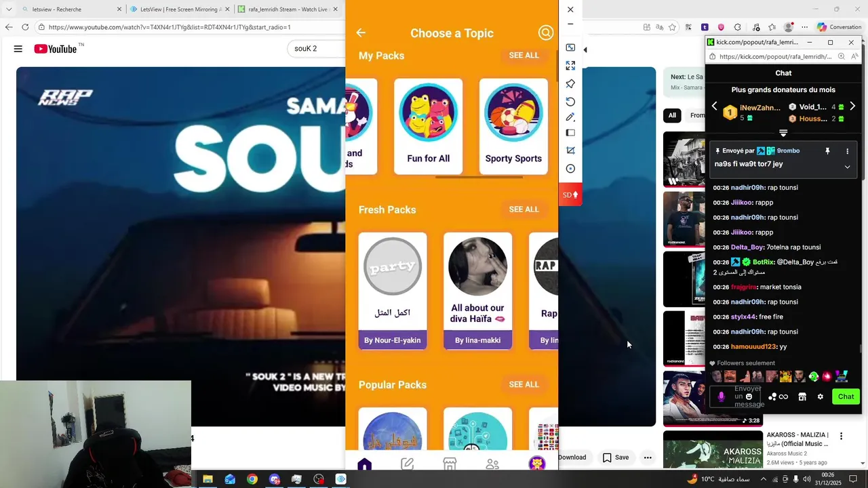868x488 pixels.
Task: Save the YouTube video
Action: click(616, 457)
